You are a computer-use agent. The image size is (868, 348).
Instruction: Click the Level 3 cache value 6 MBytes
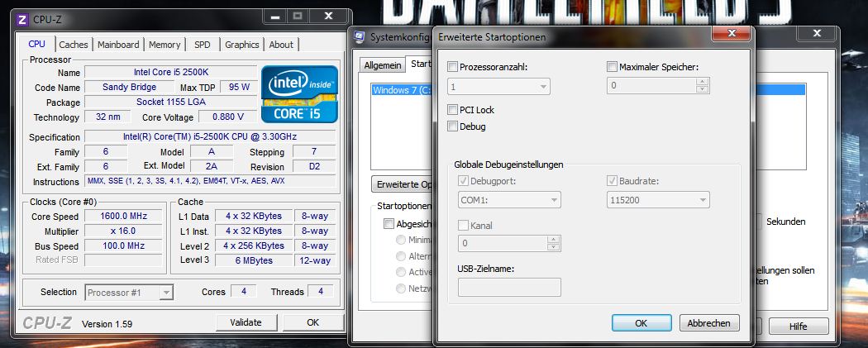click(254, 260)
